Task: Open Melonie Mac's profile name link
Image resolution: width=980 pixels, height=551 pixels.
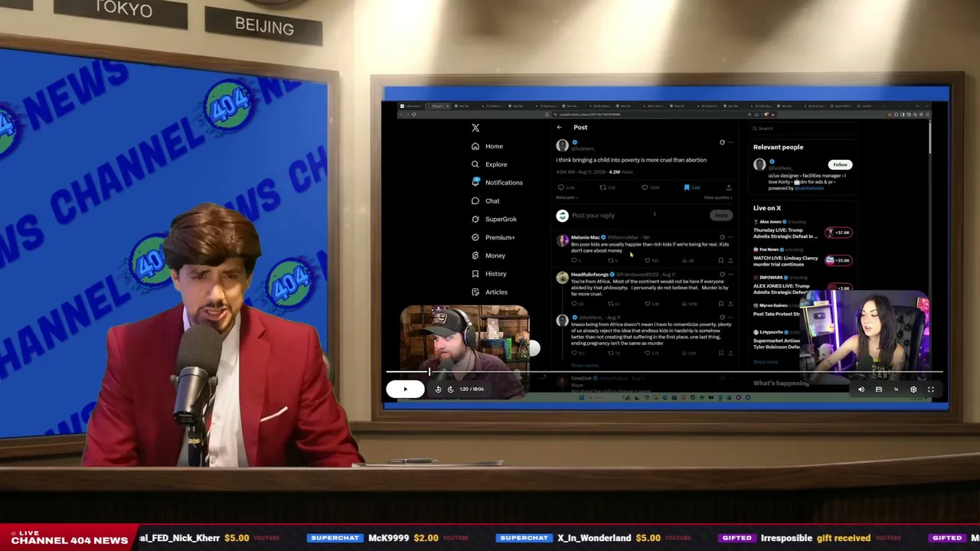Action: (585, 237)
